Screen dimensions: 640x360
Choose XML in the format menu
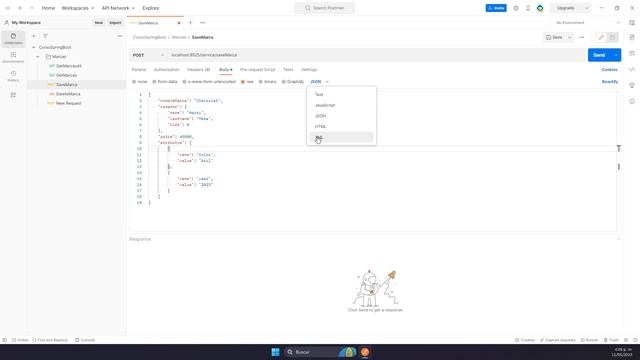coord(341,137)
